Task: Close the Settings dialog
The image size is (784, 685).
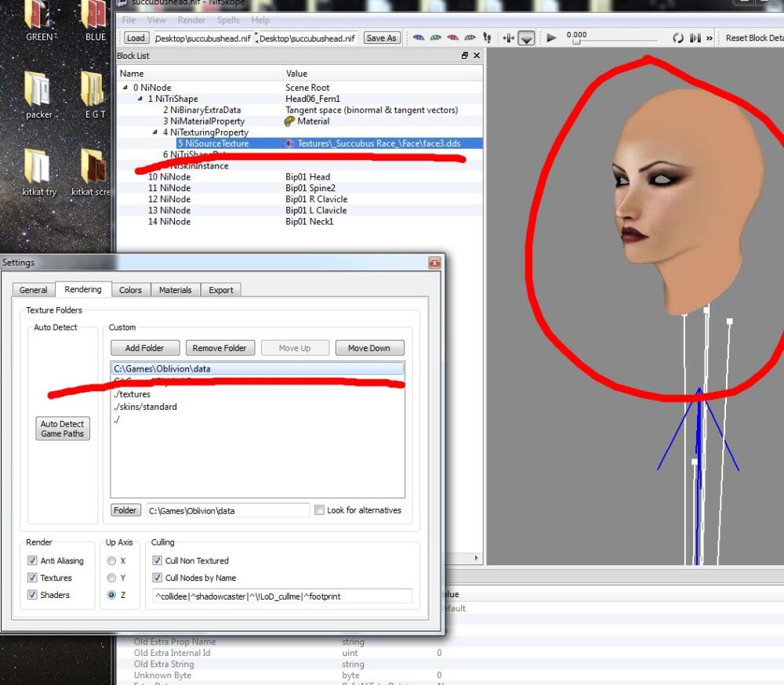Action: coord(434,263)
